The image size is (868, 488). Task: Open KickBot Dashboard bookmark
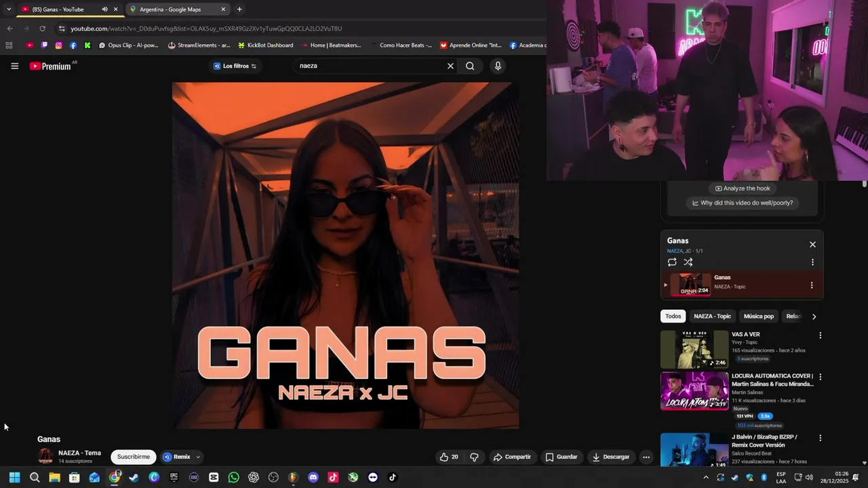266,45
